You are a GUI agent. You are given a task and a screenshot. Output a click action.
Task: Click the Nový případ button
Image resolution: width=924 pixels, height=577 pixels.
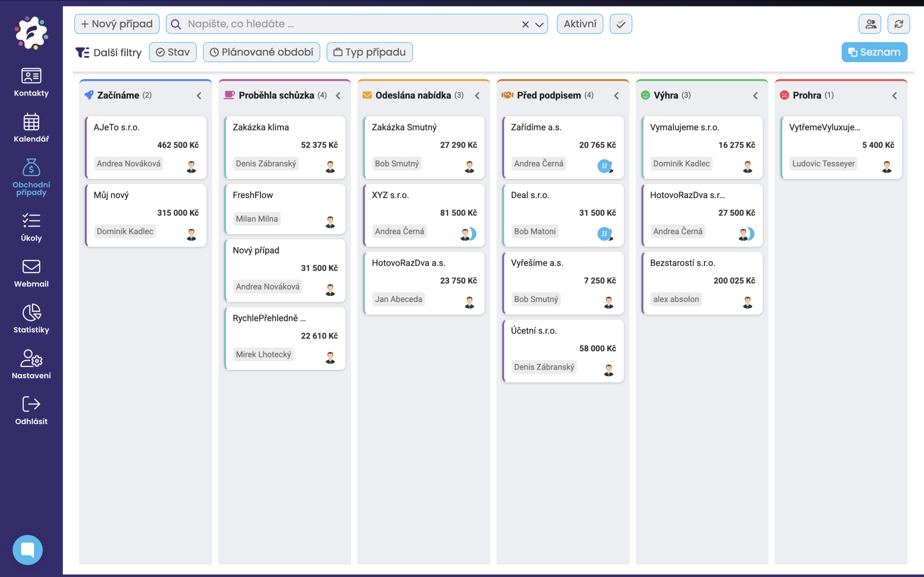(x=117, y=24)
